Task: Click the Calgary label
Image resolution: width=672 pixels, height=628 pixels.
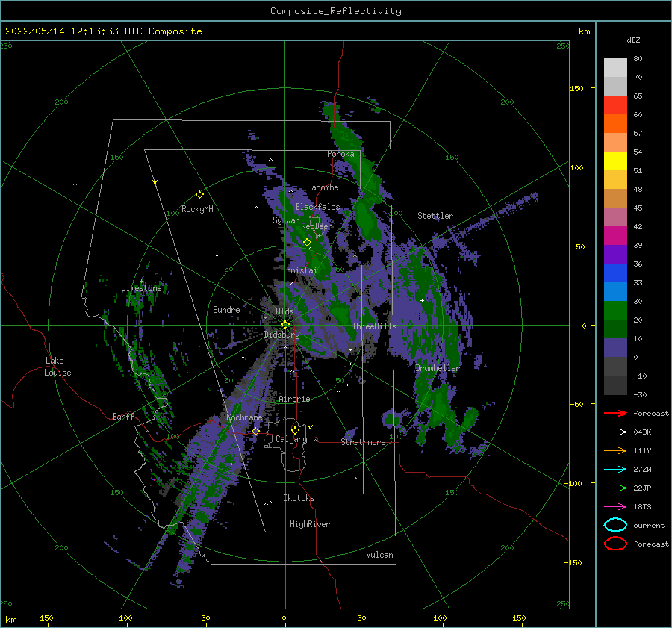Action: pos(291,439)
